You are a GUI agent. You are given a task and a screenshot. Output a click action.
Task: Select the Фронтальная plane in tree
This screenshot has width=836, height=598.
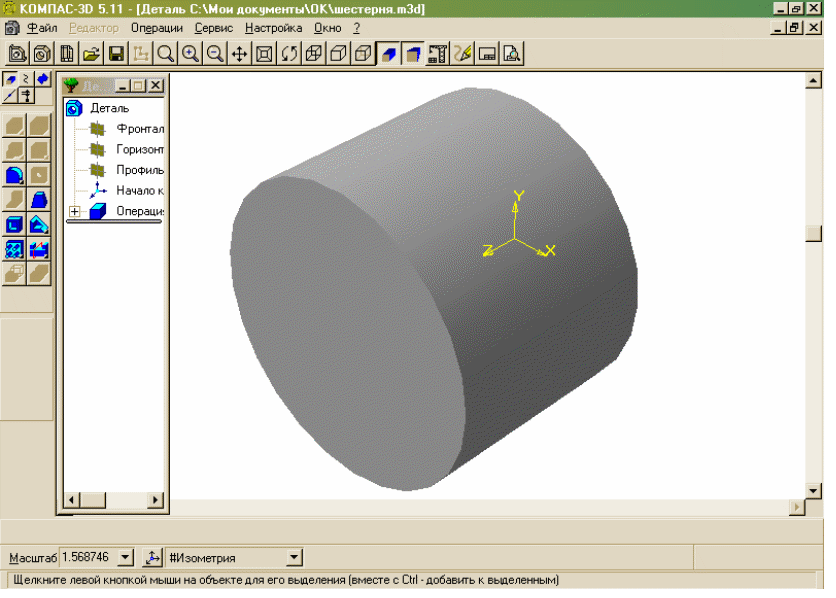(x=139, y=129)
